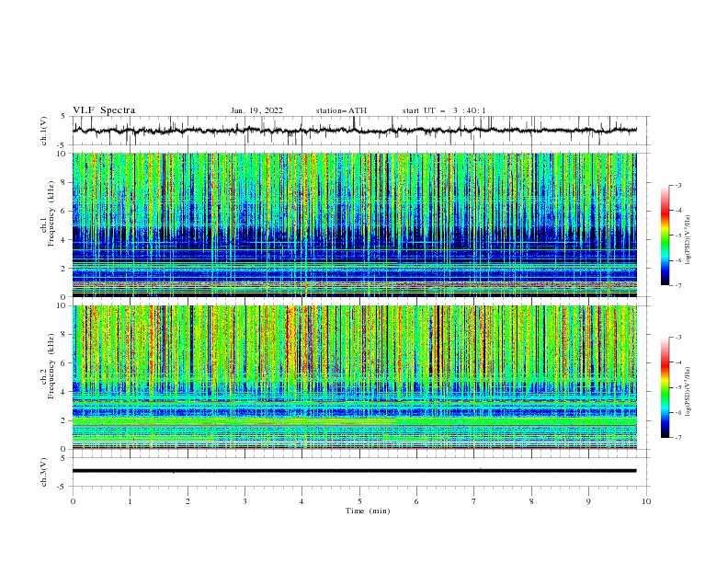Image resolution: width=728 pixels, height=563 pixels.
Task: Click the "ch.1(V)" waveform axis label
Action: 44,131
